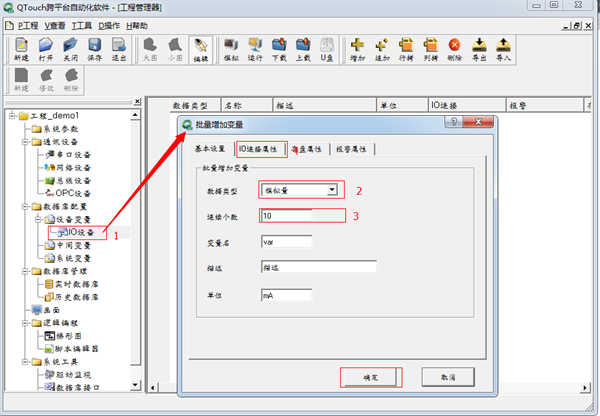Viewport: 600px width, 416px height.
Task: Open the 数据类型 dropdown in the dialog
Action: click(x=331, y=190)
